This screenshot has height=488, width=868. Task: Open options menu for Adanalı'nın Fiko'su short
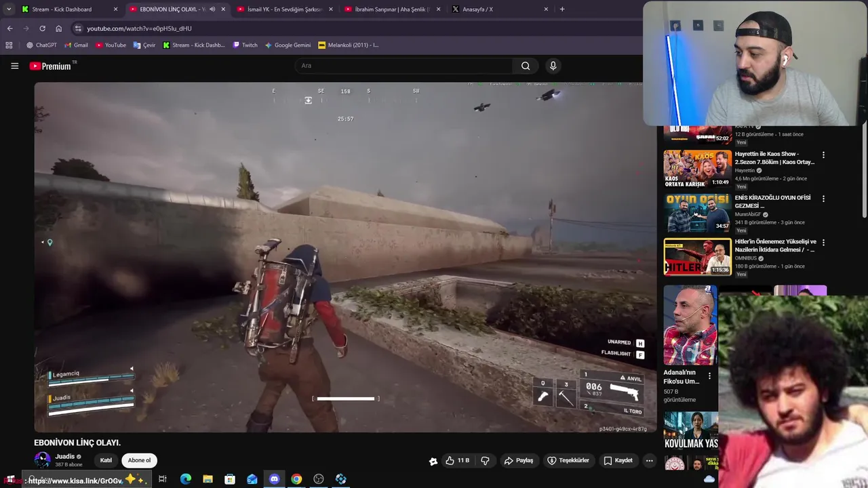709,375
